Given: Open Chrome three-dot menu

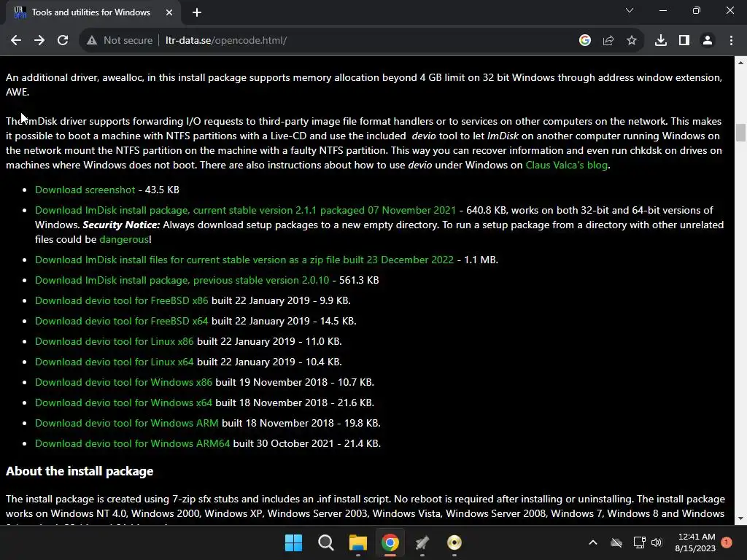Looking at the screenshot, I should tap(731, 41).
